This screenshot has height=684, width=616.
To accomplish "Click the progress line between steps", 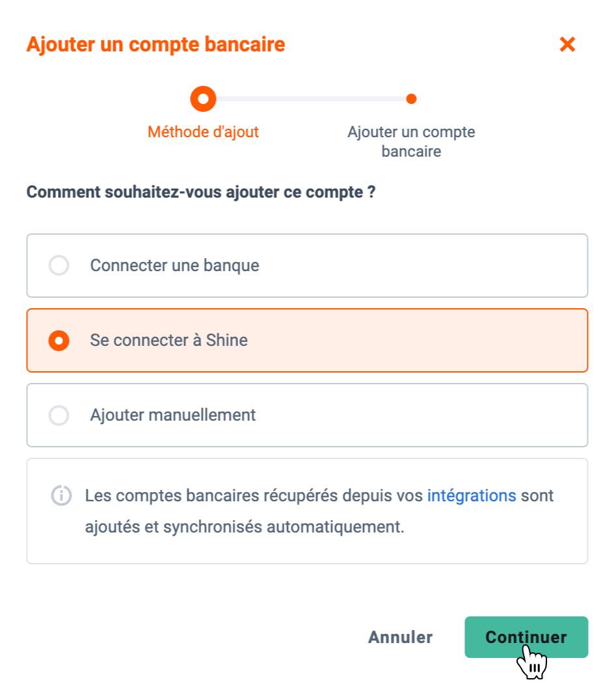I will [x=311, y=99].
